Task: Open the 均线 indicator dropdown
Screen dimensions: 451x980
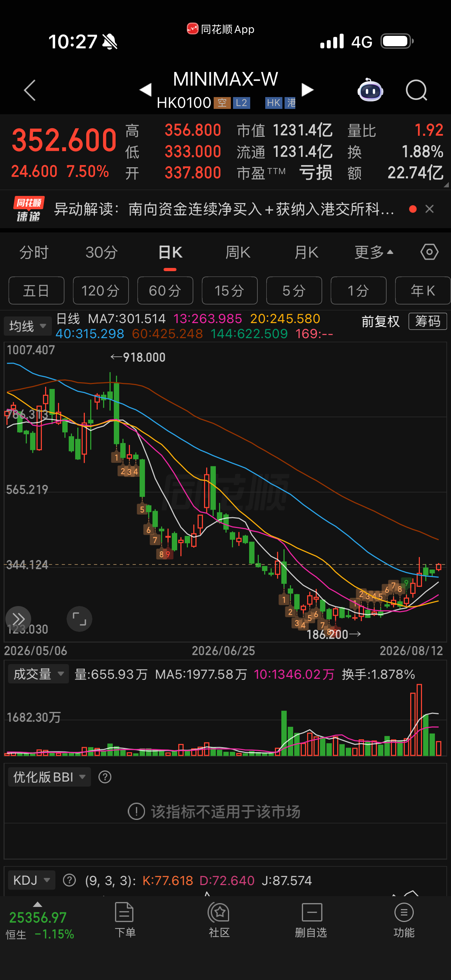Action: [x=28, y=326]
